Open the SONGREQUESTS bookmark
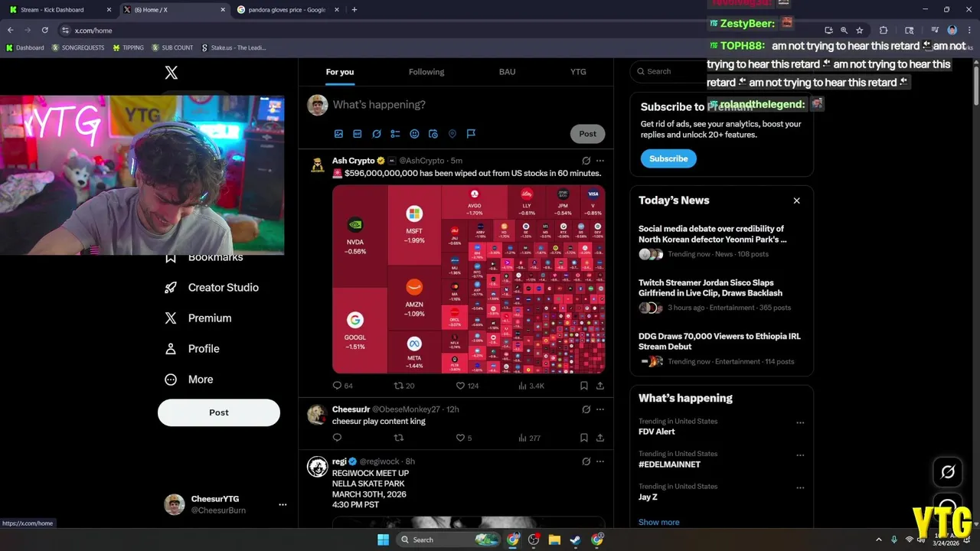This screenshot has width=980, height=551. click(x=78, y=47)
